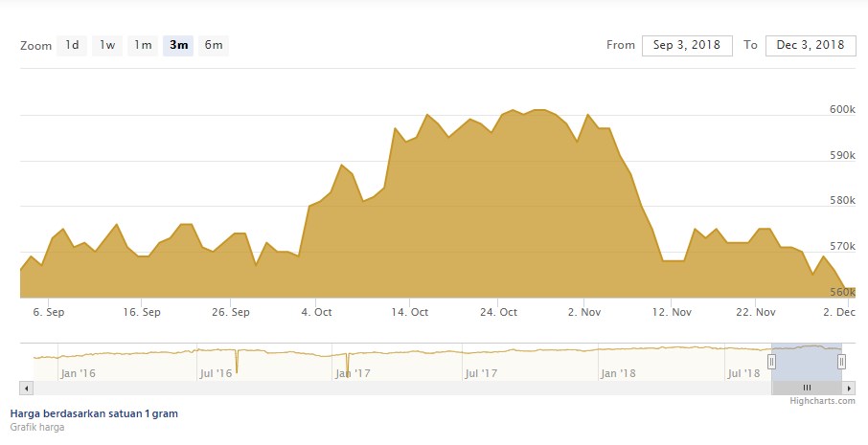
Task: Click the navigator left handle grip
Action: point(771,362)
